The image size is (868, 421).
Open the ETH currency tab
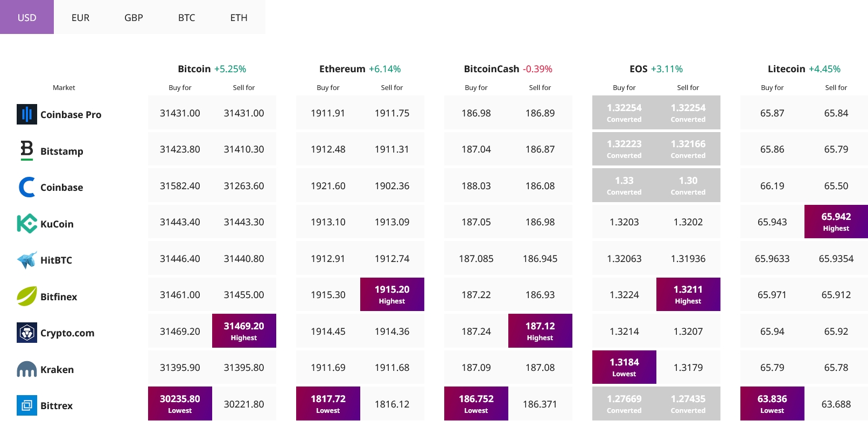point(239,17)
